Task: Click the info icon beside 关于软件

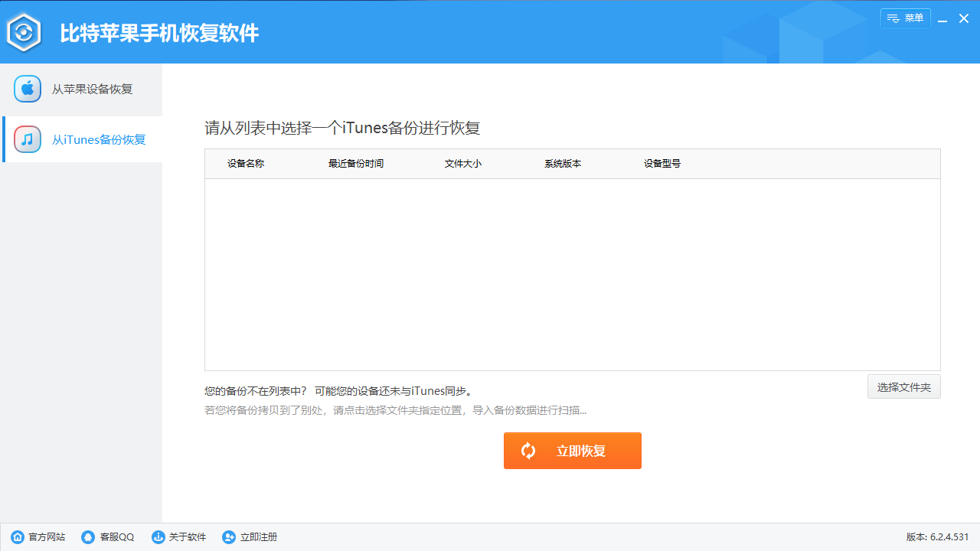Action: point(158,536)
